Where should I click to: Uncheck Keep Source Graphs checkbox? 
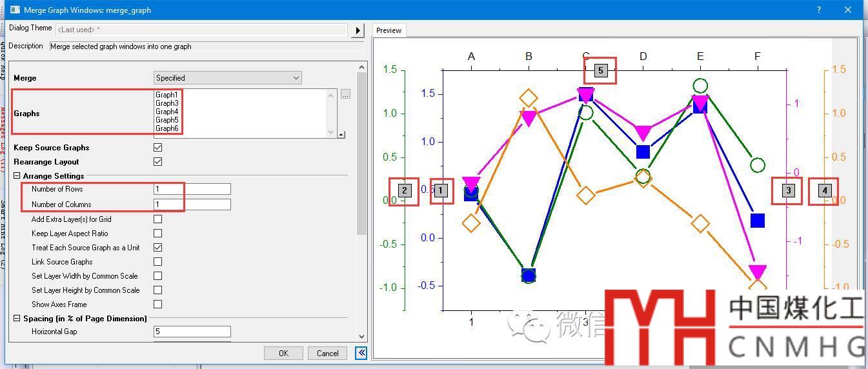158,148
